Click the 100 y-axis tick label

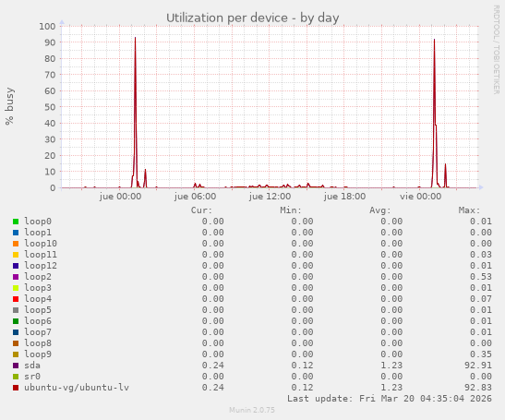pyautogui.click(x=47, y=27)
